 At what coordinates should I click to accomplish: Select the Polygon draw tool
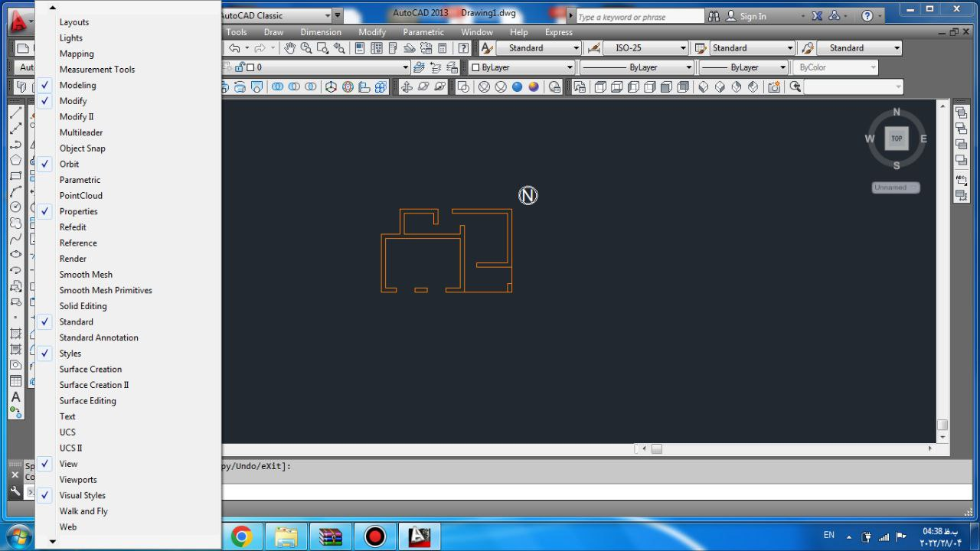[15, 160]
